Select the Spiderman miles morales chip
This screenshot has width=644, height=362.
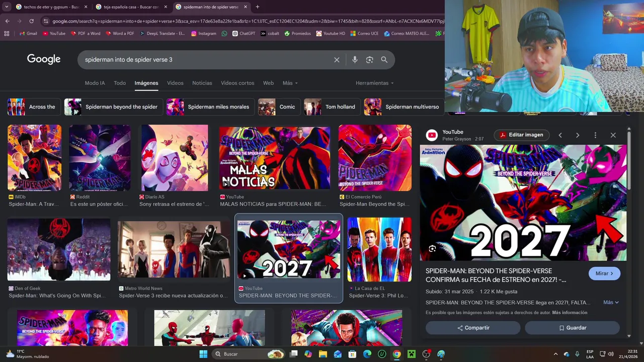210,107
